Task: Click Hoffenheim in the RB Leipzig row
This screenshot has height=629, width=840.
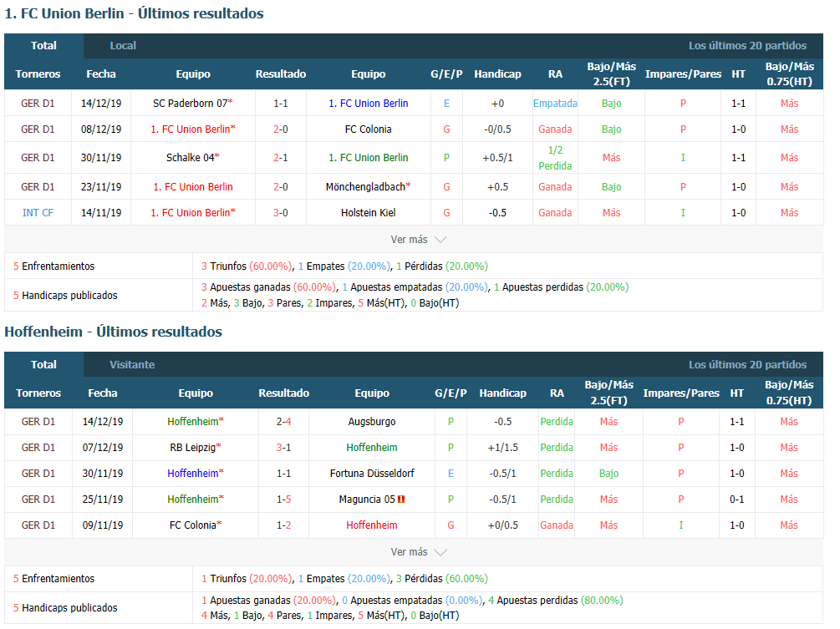Action: tap(372, 448)
